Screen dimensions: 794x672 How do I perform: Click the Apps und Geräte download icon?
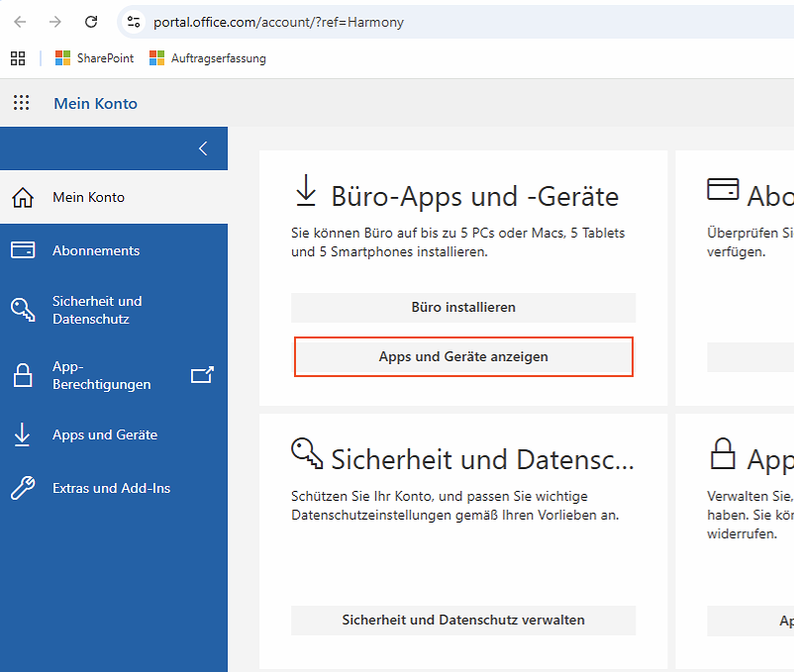tap(22, 434)
